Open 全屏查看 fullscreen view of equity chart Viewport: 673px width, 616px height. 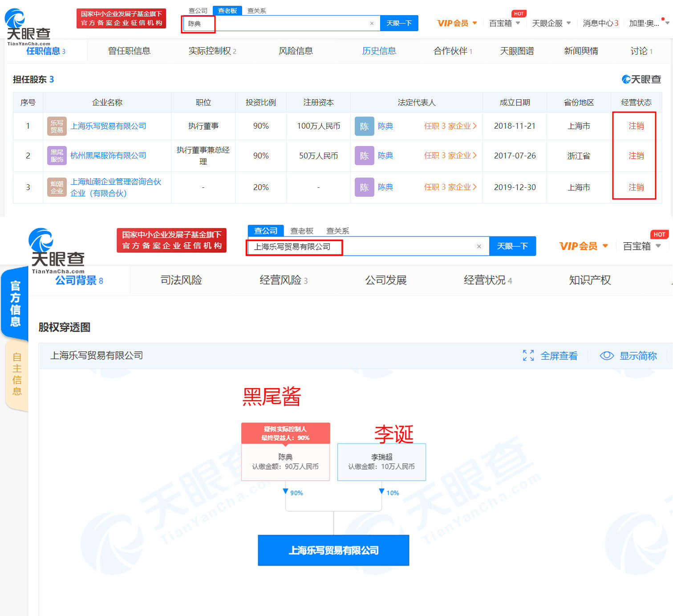click(x=550, y=356)
